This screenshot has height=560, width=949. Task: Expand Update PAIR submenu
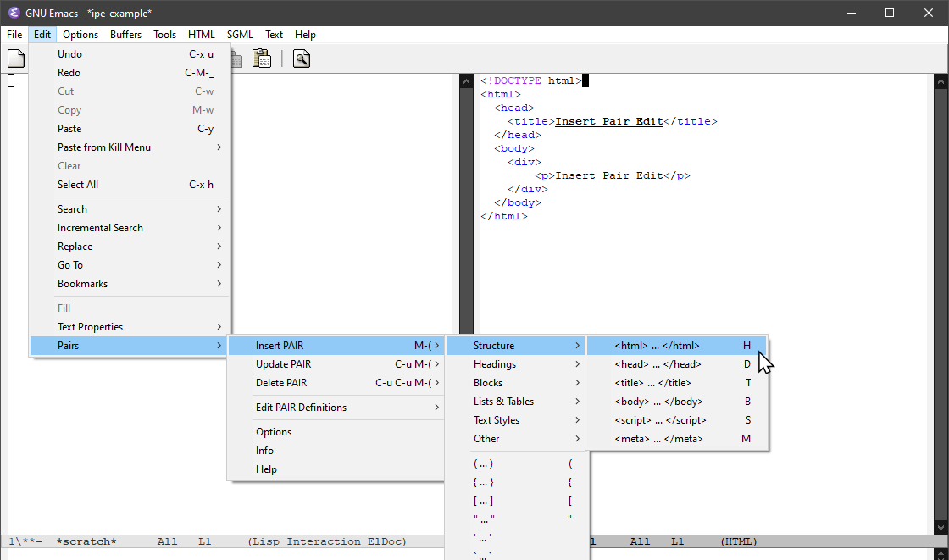pos(336,363)
